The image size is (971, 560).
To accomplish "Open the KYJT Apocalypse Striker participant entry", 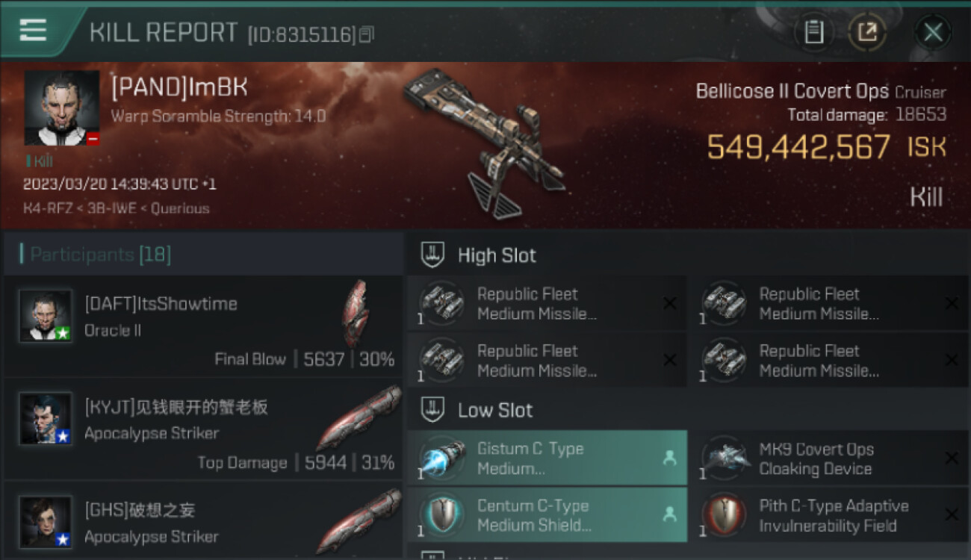I will [x=203, y=430].
